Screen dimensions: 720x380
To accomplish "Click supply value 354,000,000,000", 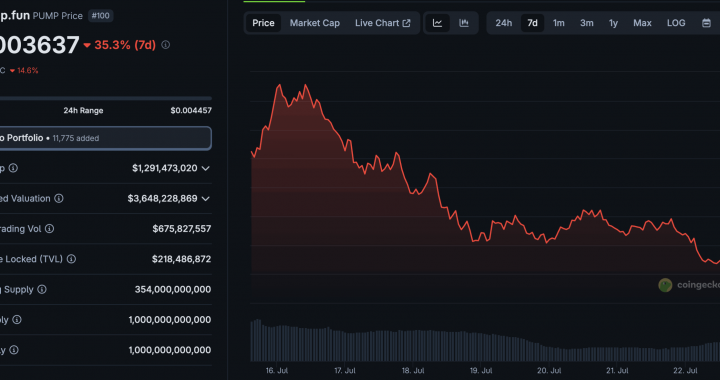I will 173,289.
